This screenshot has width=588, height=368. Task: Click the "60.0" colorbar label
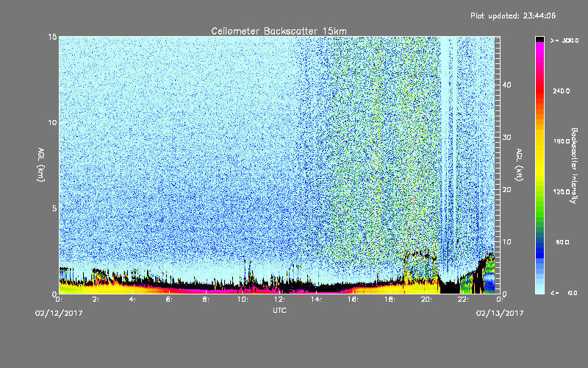562,242
